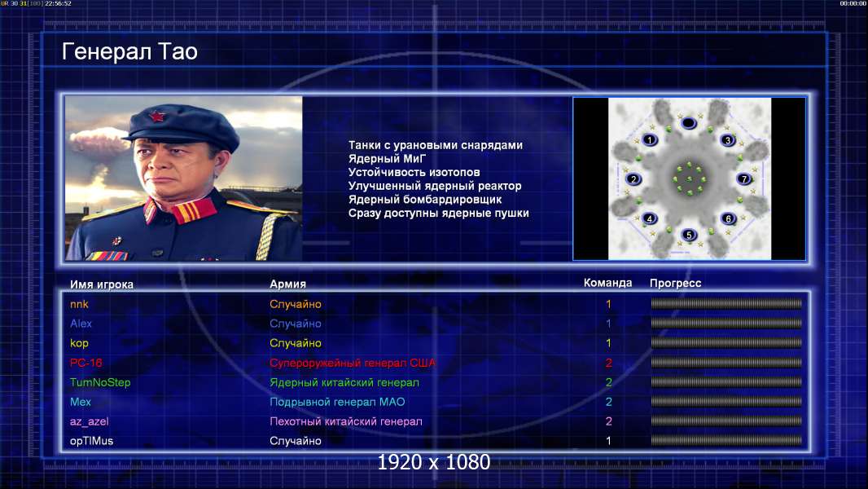The width and height of the screenshot is (868, 489).
Task: Click the 'Имя игрока' column header
Action: tap(101, 284)
